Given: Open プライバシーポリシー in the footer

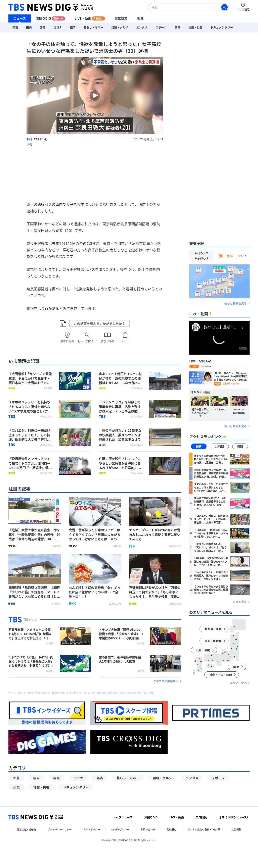Looking at the screenshot, I should click(x=59, y=829).
